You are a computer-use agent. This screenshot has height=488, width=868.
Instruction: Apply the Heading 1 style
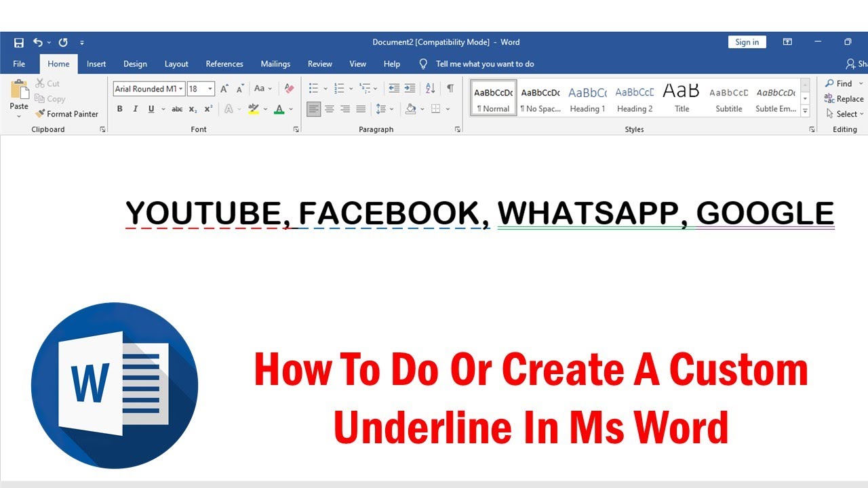pos(587,98)
